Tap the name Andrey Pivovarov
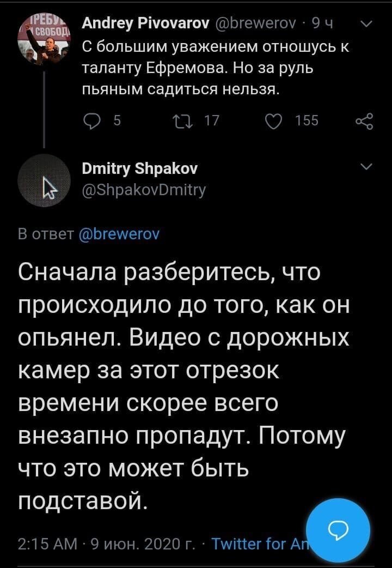Image resolution: width=392 pixels, height=568 pixels. (146, 25)
